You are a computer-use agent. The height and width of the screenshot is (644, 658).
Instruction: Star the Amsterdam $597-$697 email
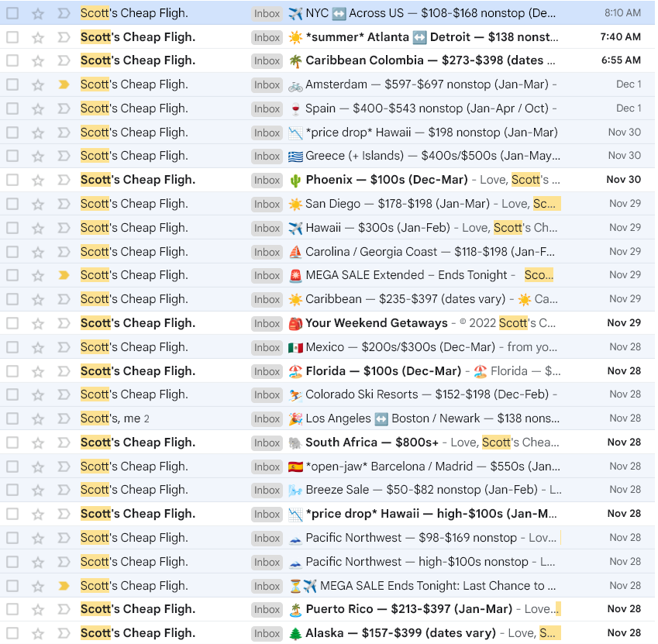[x=38, y=84]
